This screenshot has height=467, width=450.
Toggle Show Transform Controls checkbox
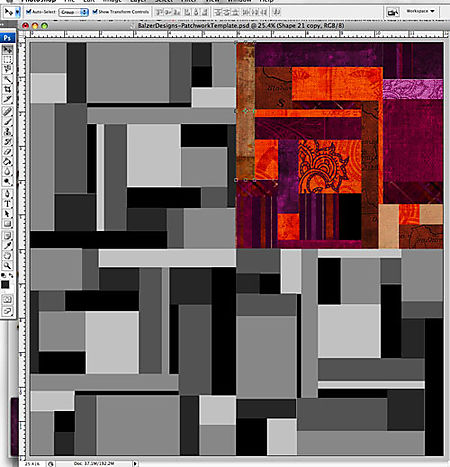point(95,12)
